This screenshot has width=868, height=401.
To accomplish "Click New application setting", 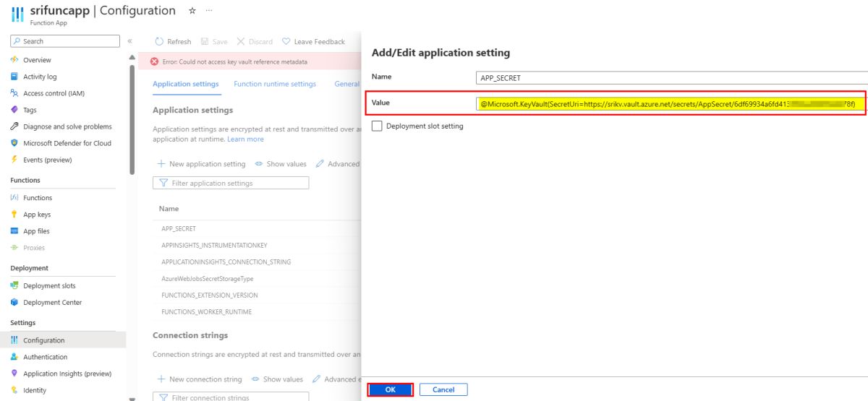I will tap(202, 164).
